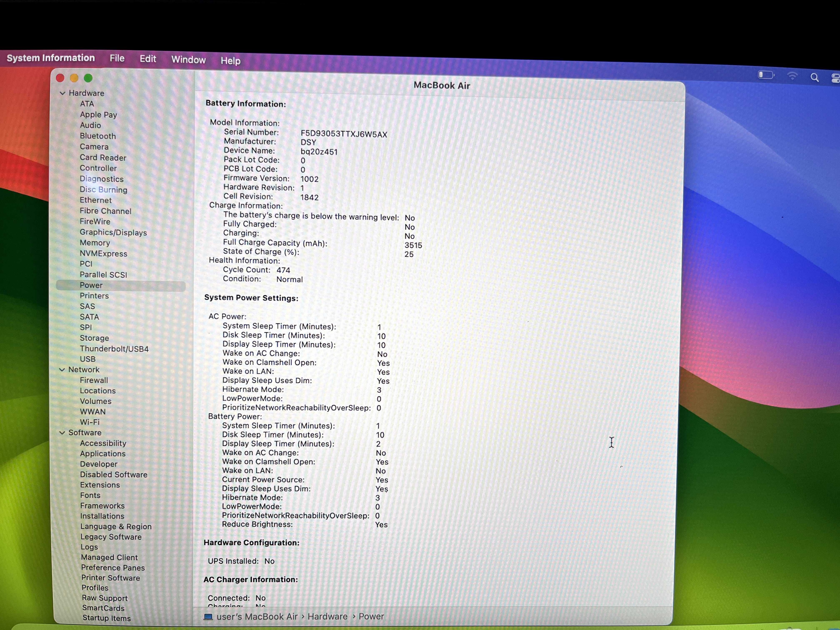Screen dimensions: 840x630
Task: Select Legacy Software in the sidebar
Action: (111, 537)
